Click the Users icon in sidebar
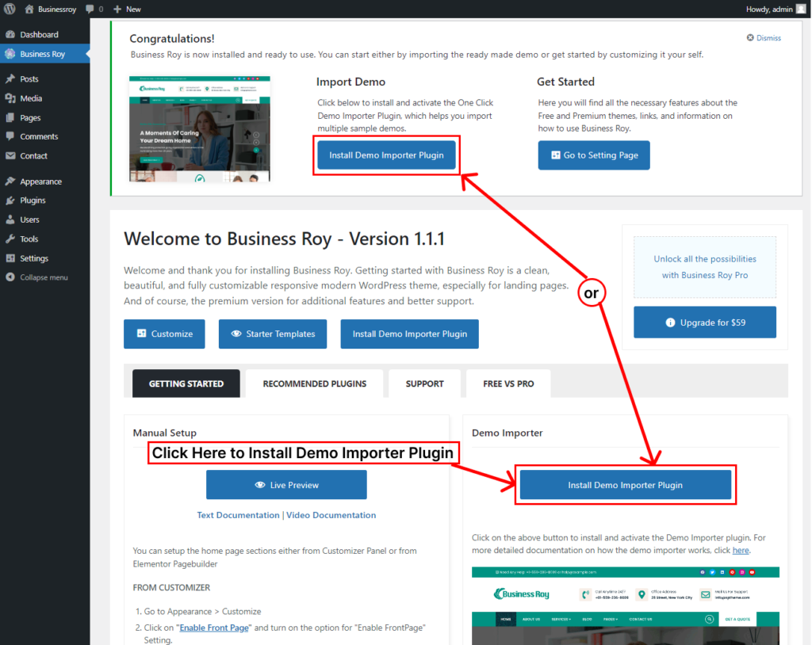The height and width of the screenshot is (645, 812). point(10,219)
